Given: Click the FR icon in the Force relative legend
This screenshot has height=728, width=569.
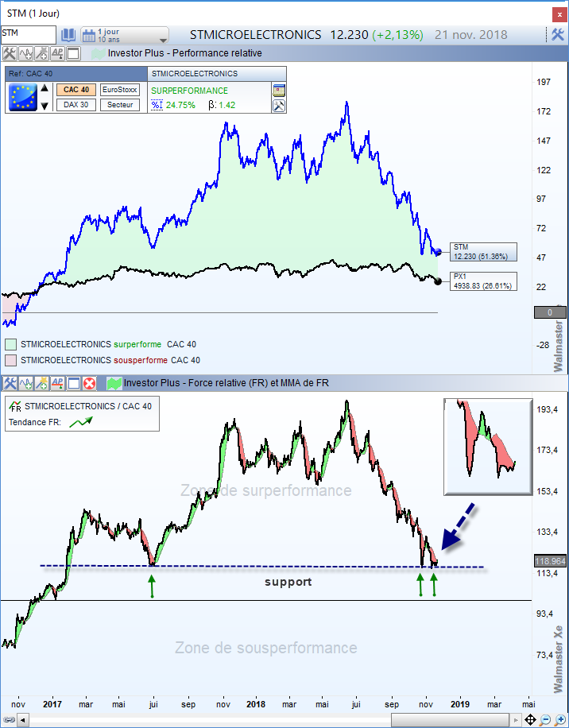Looking at the screenshot, I should point(15,407).
